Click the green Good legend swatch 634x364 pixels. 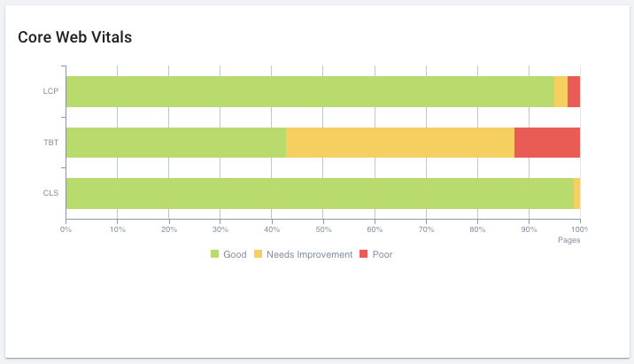214,255
